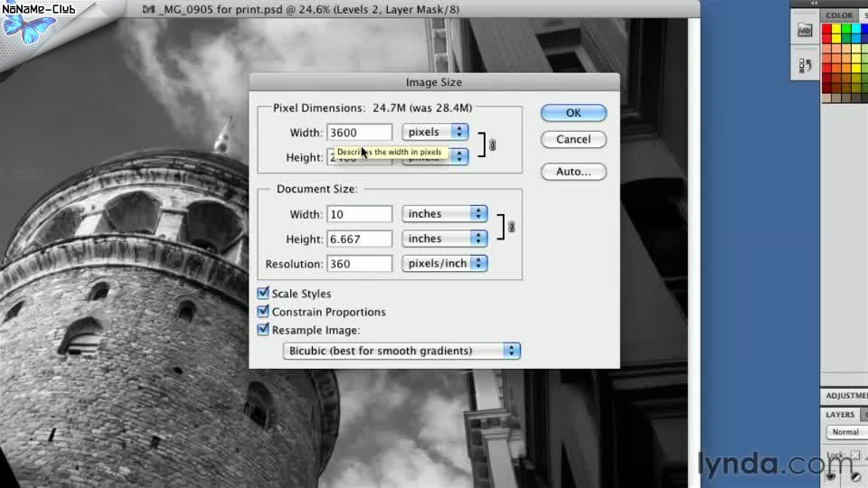Click the Resolution input field
This screenshot has width=868, height=488.
[x=359, y=264]
